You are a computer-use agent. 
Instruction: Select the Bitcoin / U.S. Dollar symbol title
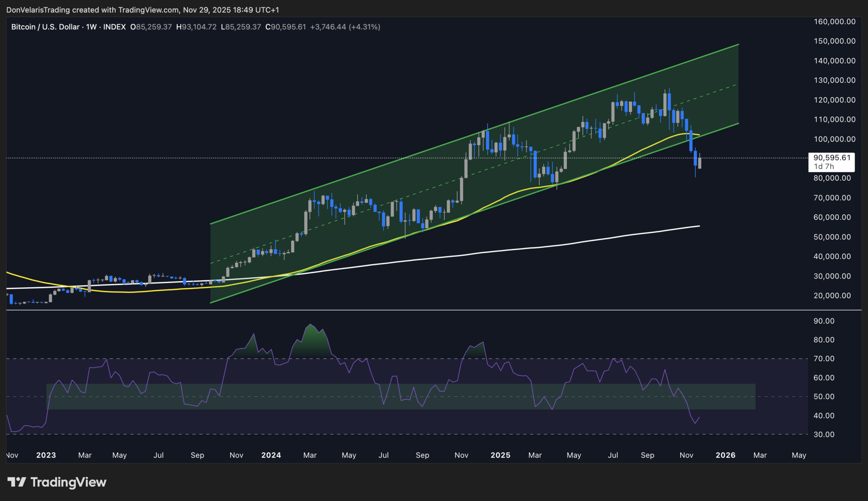click(x=45, y=27)
